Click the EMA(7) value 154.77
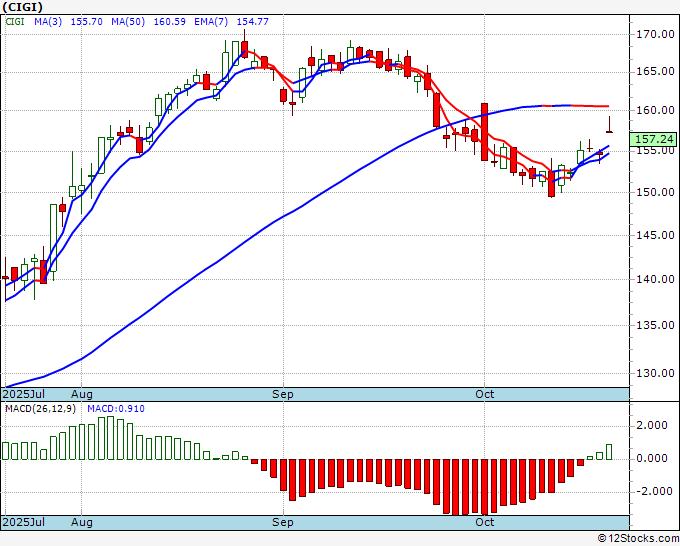This screenshot has width=680, height=546. 253,21
